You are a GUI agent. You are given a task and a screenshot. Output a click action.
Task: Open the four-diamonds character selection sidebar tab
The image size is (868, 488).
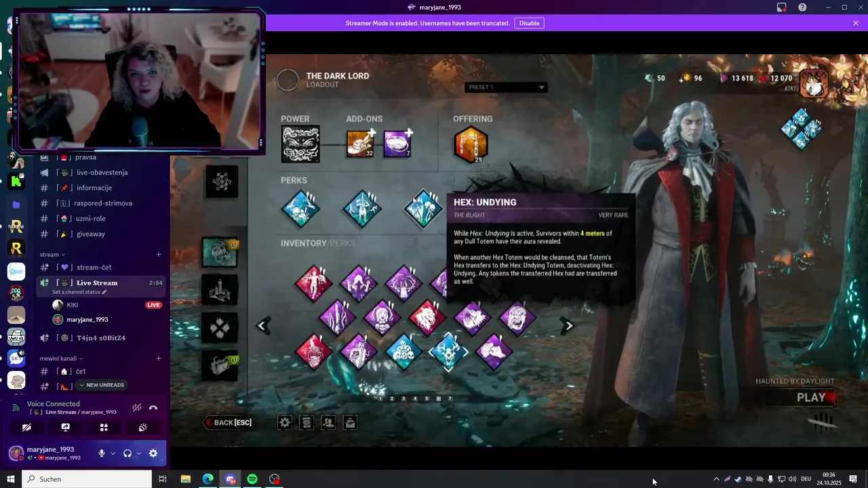point(220,328)
